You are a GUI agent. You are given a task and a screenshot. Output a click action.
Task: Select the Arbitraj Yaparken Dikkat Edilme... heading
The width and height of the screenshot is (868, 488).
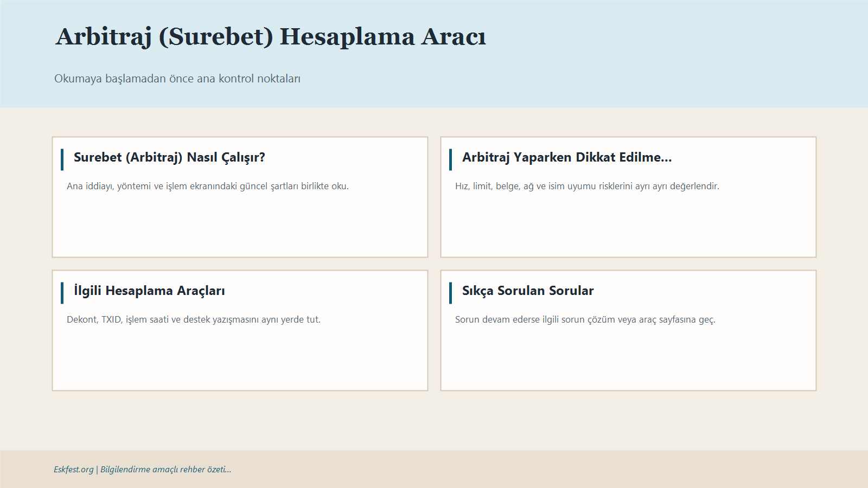pos(567,158)
